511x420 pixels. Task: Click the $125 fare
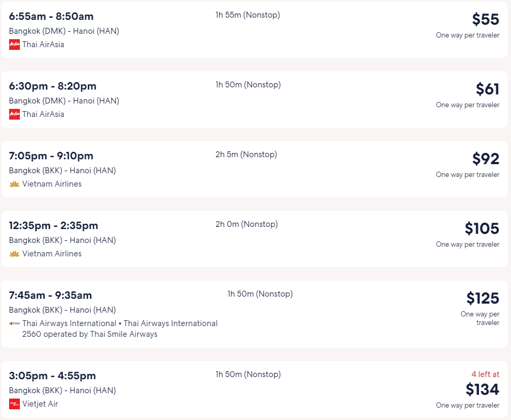483,298
